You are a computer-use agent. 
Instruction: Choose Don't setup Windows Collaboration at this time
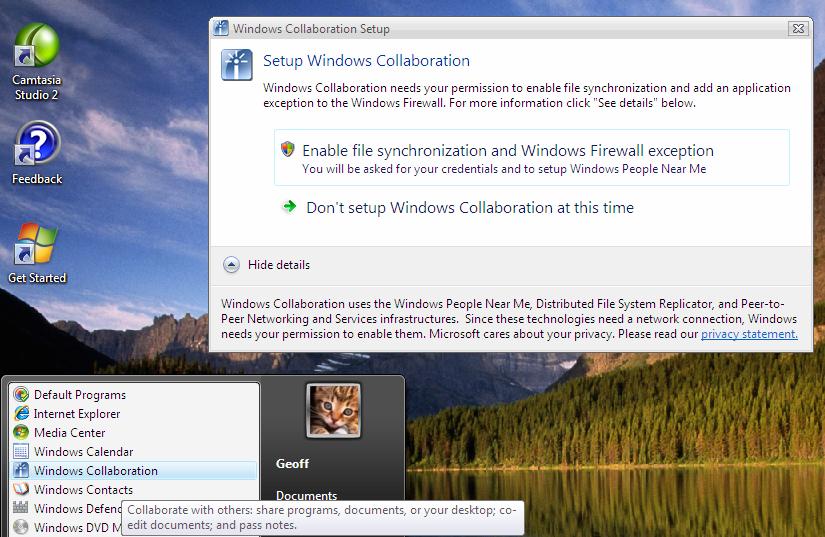click(470, 207)
